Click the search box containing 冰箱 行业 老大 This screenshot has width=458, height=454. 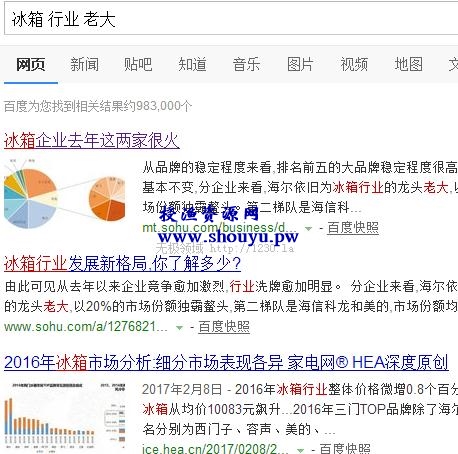231,19
